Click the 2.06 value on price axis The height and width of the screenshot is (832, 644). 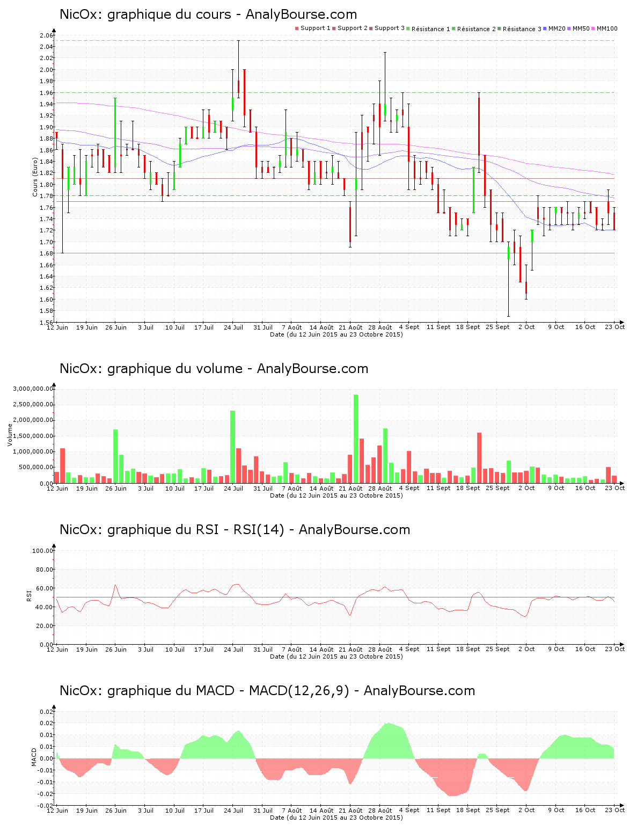[x=46, y=35]
